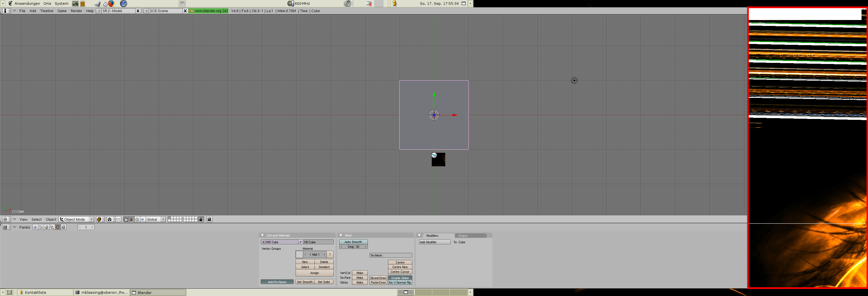
Task: Switch to the Shapes tab
Action: point(463,236)
